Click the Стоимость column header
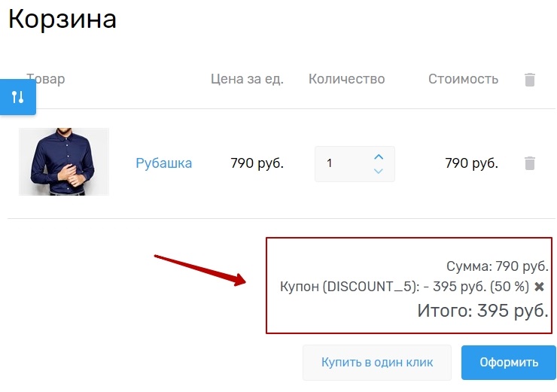This screenshot has height=392, width=557. [x=463, y=79]
